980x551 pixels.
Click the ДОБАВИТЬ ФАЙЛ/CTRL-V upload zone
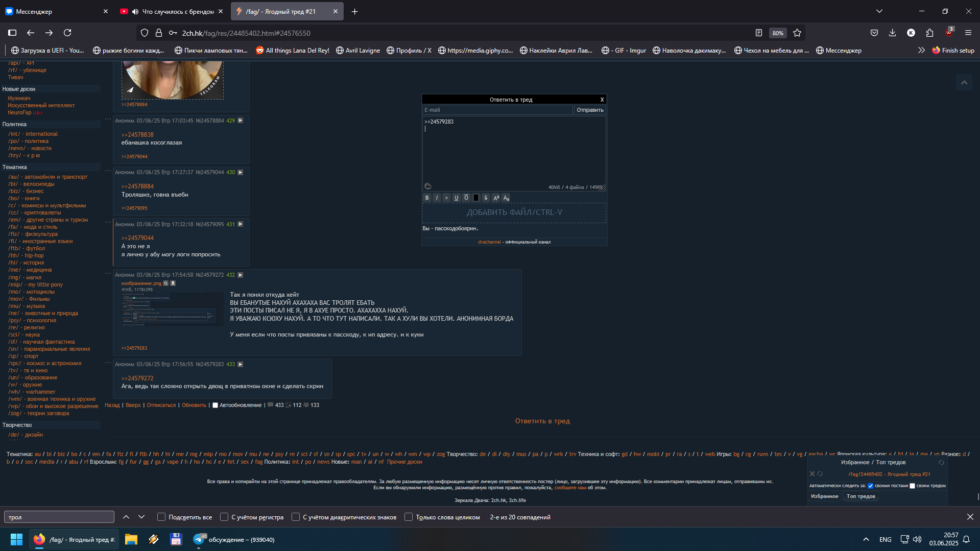[x=514, y=212]
